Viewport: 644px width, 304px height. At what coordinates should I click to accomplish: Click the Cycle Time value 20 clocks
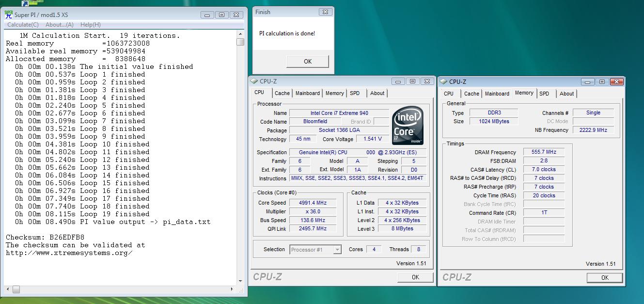[544, 195]
